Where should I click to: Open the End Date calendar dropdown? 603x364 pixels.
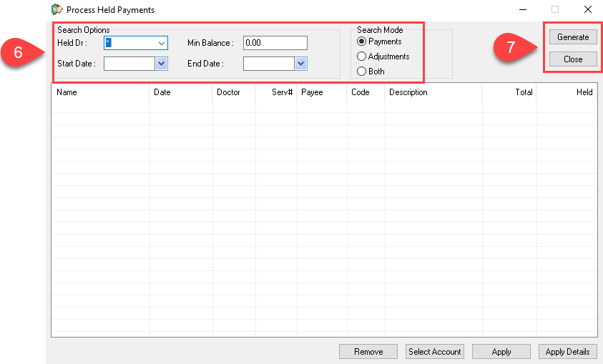pyautogui.click(x=300, y=64)
